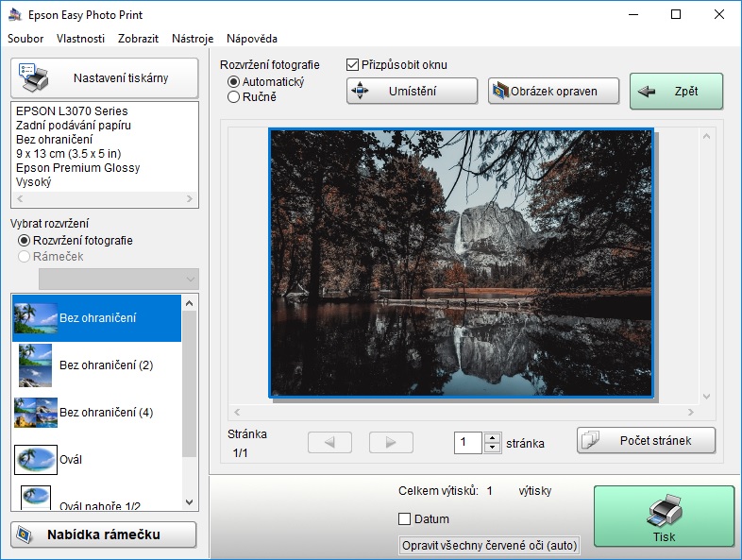Open the Soubor menu
This screenshot has height=560, width=742.
point(25,39)
